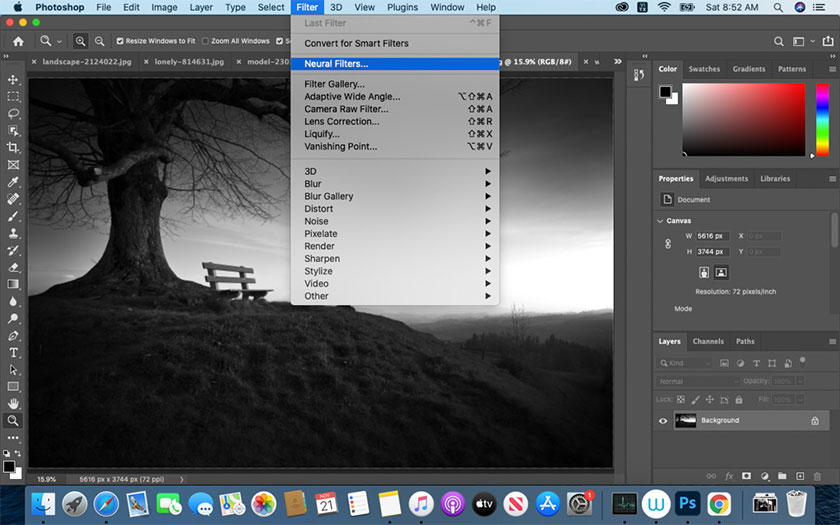Select the Rectangular Marquee tool
Image resolution: width=840 pixels, height=525 pixels.
click(x=13, y=97)
